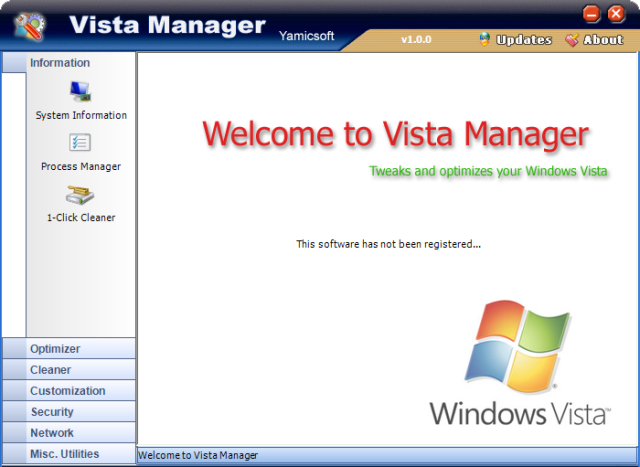Click the About text button
The height and width of the screenshot is (467, 640).
pyautogui.click(x=603, y=40)
